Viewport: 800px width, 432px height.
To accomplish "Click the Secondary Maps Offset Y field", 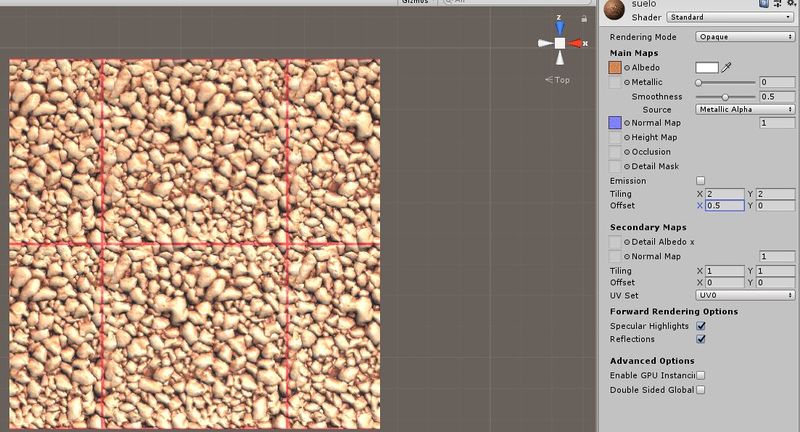I will coord(776,283).
